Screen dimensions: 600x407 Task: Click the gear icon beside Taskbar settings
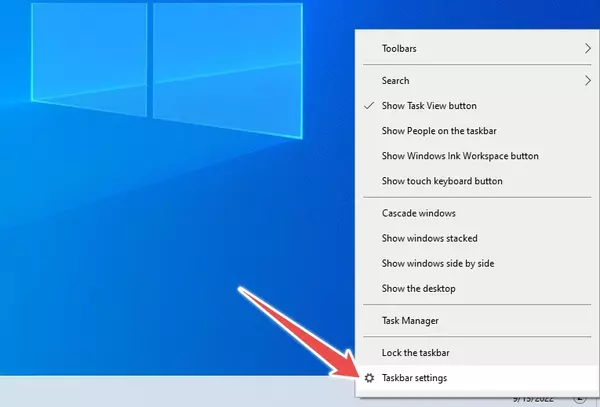point(369,378)
